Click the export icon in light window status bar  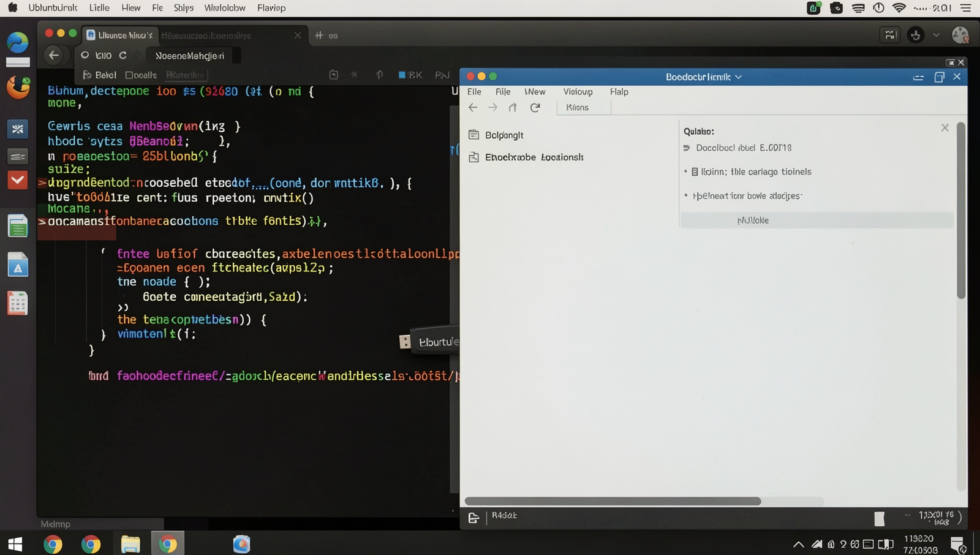pyautogui.click(x=473, y=518)
